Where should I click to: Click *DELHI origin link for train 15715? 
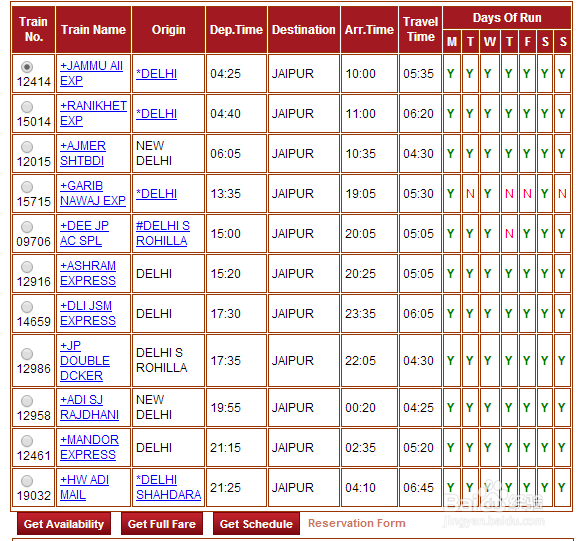156,194
